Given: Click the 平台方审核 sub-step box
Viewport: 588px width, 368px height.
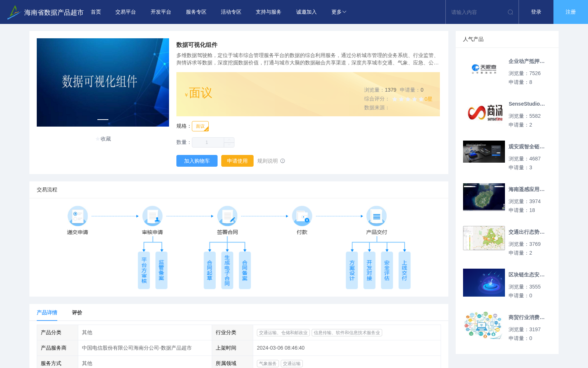Looking at the screenshot, I should click(x=144, y=270).
